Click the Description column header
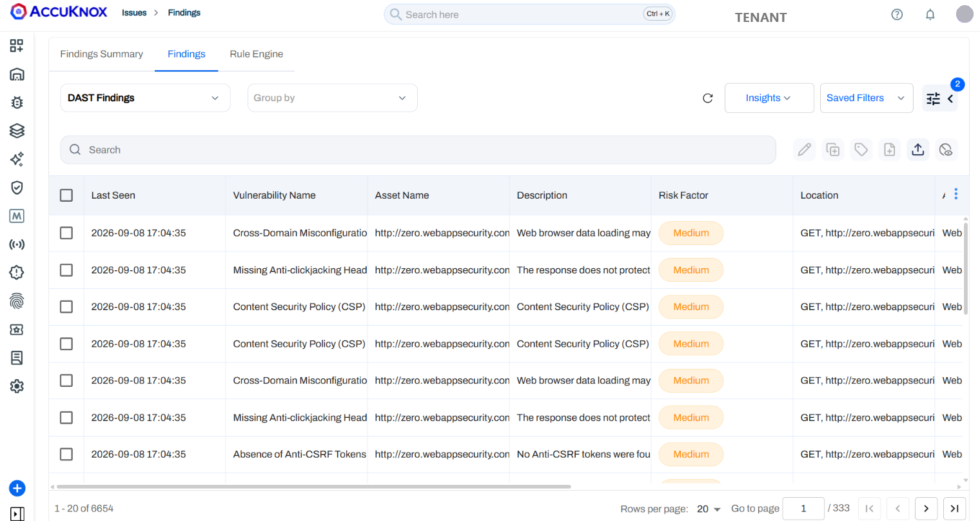The width and height of the screenshot is (980, 521). point(542,195)
